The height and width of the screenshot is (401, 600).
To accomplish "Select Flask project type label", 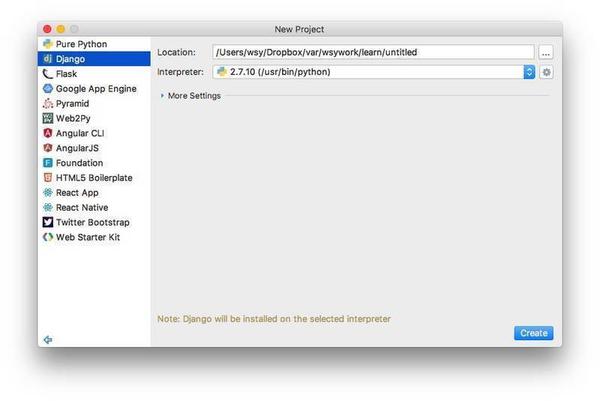I will point(66,74).
